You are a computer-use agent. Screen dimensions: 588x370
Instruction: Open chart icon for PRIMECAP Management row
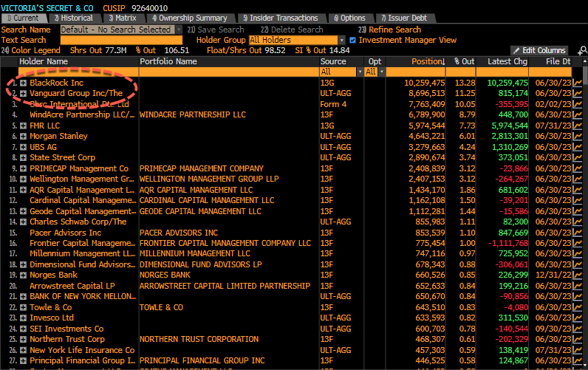577,168
